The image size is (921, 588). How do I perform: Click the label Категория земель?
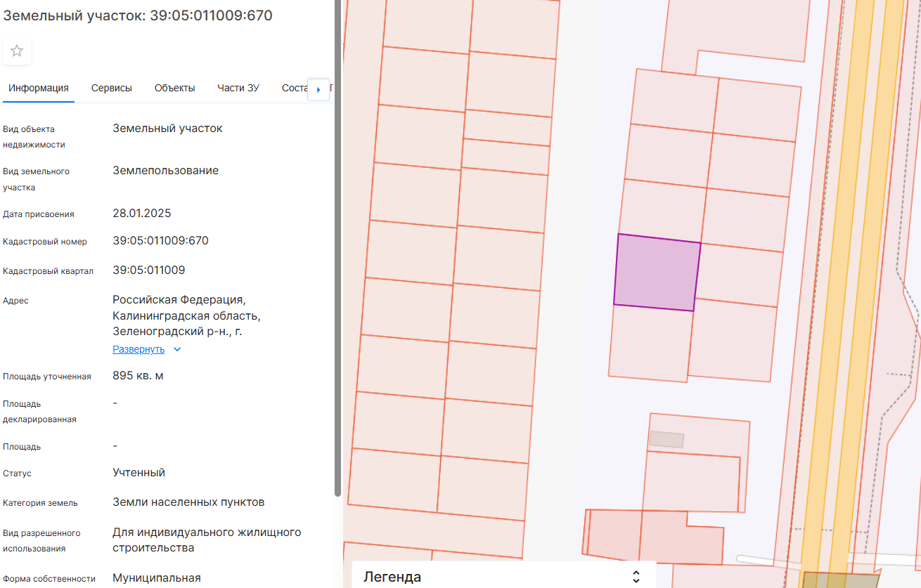coord(40,503)
